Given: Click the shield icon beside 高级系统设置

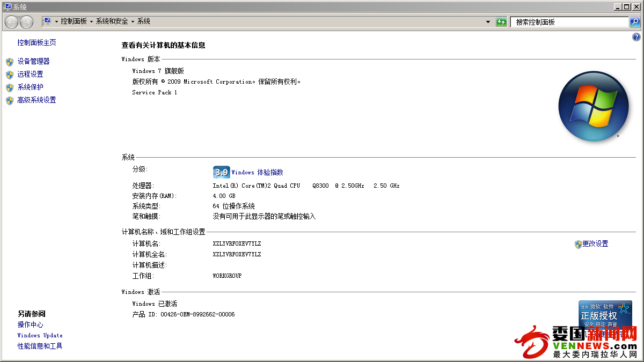Looking at the screenshot, I should (9, 100).
